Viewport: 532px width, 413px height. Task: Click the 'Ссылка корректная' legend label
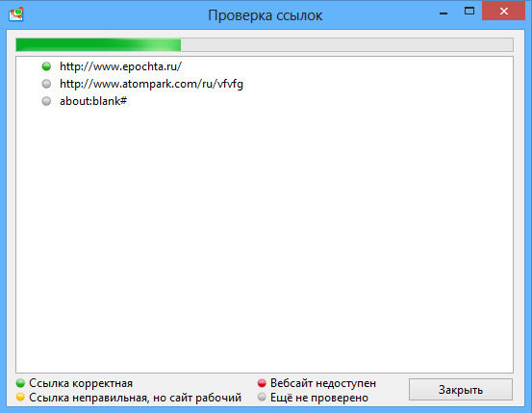click(81, 383)
